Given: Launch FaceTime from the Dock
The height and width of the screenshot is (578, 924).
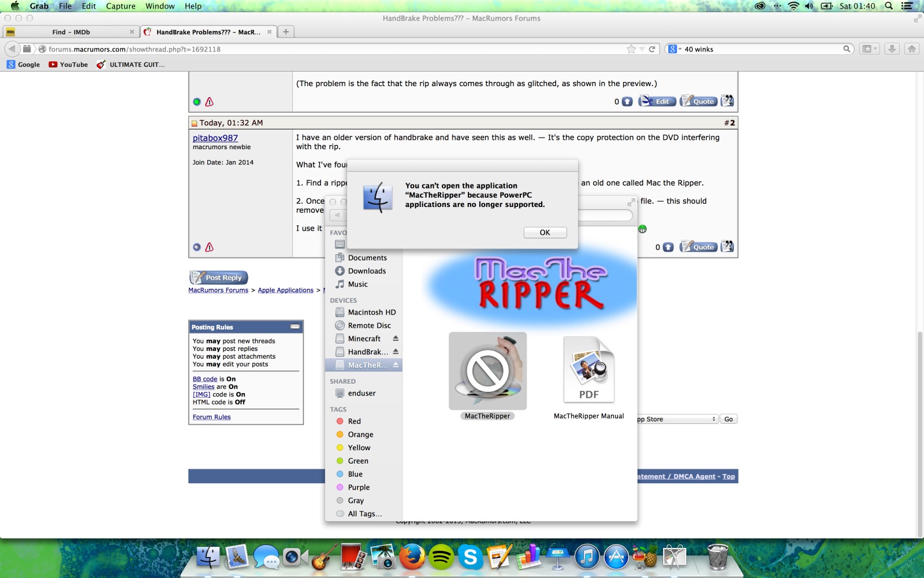Looking at the screenshot, I should click(x=295, y=558).
